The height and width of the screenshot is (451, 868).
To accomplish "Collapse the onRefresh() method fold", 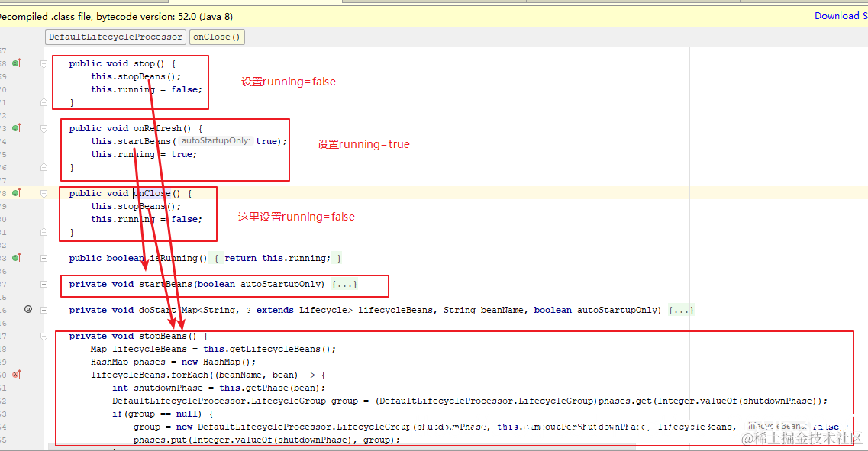I will [44, 128].
